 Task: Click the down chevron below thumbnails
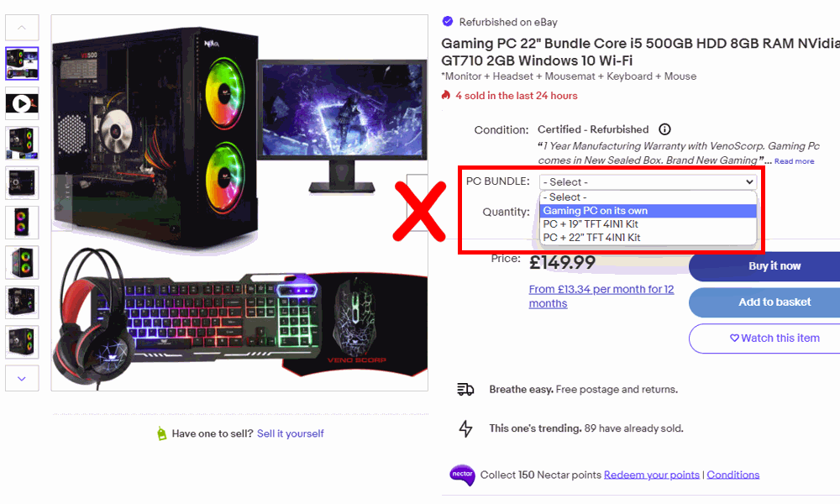click(x=22, y=378)
